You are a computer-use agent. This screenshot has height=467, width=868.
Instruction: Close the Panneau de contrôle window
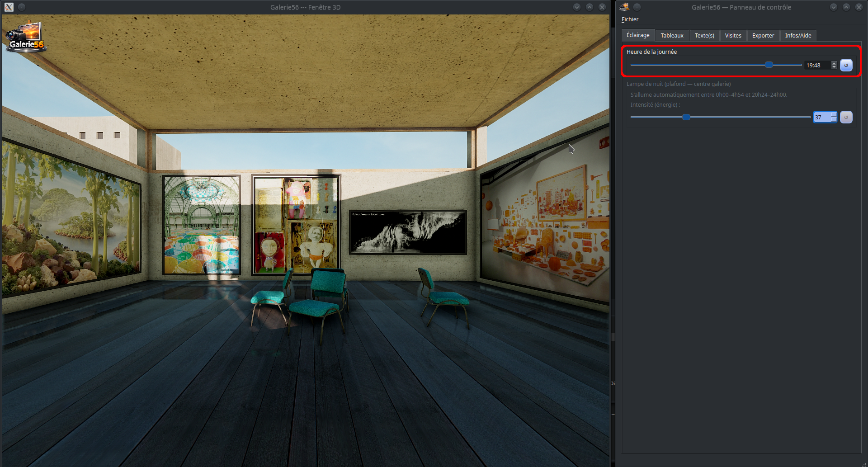coord(859,7)
